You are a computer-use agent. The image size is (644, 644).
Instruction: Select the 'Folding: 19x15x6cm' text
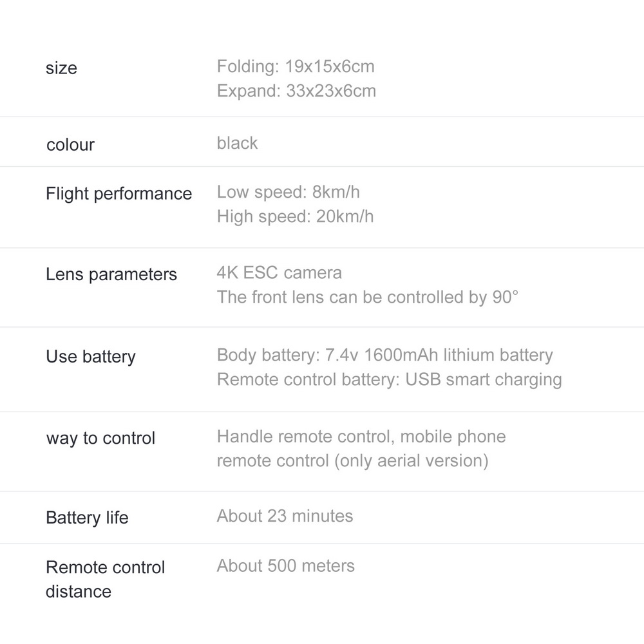pyautogui.click(x=296, y=66)
